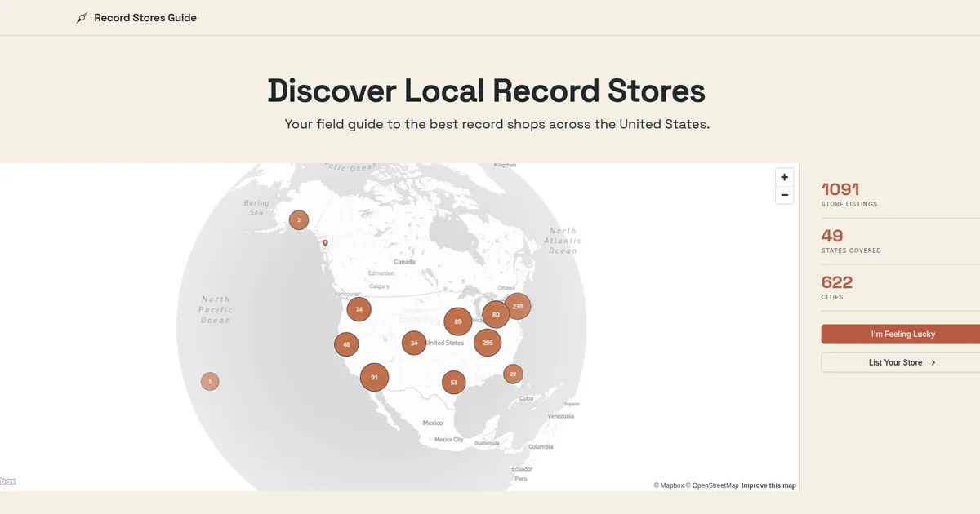Click the List Your Store button
980x514 pixels.
(x=901, y=362)
